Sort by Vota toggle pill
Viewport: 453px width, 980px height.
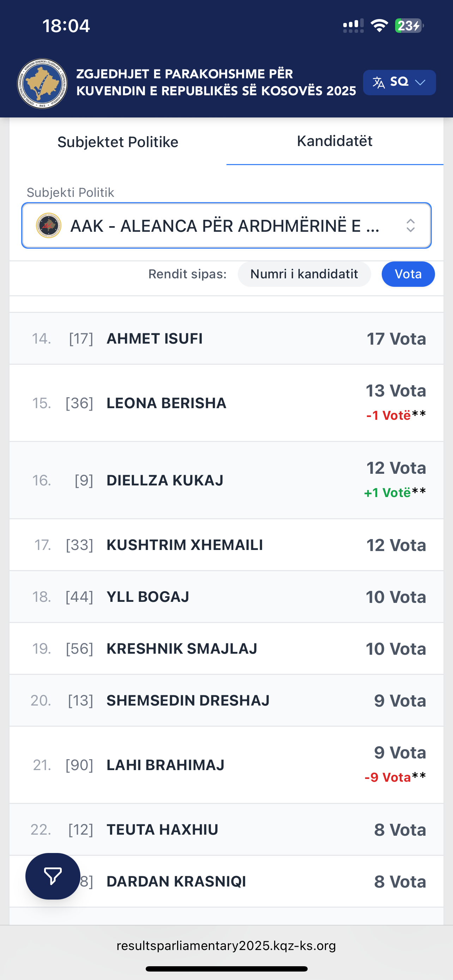(408, 274)
